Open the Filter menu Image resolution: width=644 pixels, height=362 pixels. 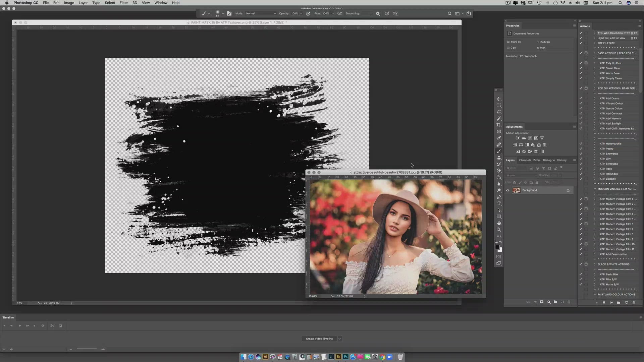123,3
